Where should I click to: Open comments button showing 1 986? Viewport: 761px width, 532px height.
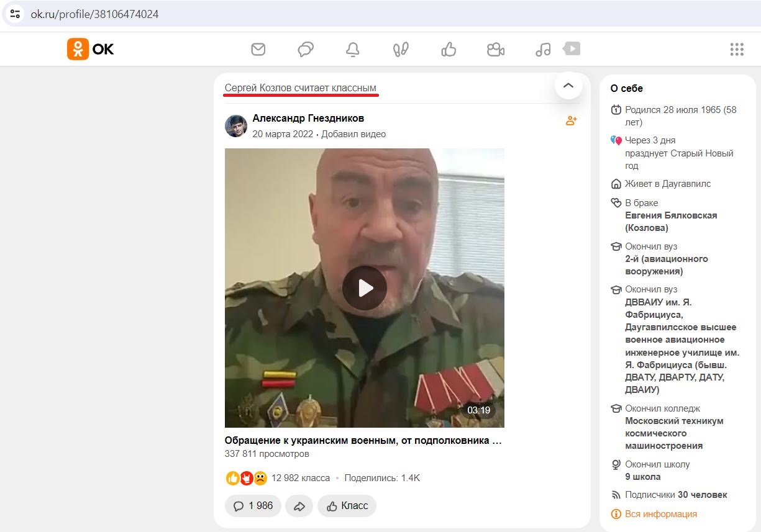coord(253,506)
